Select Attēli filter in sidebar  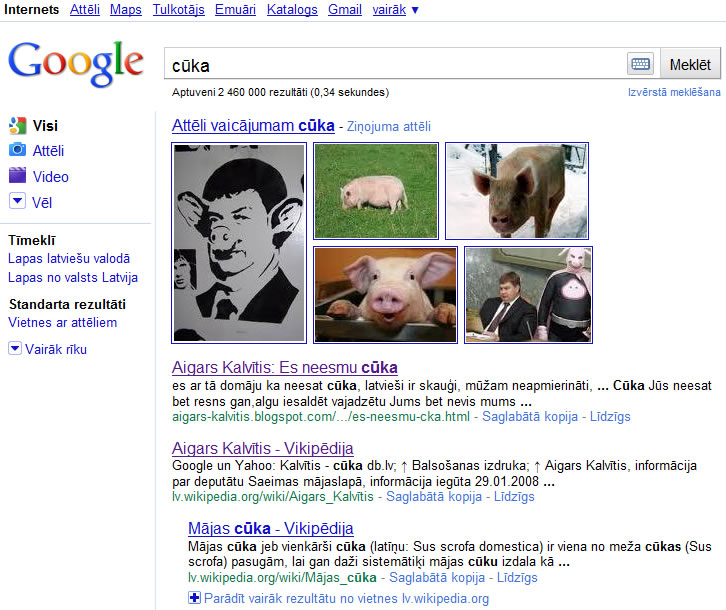pos(48,151)
